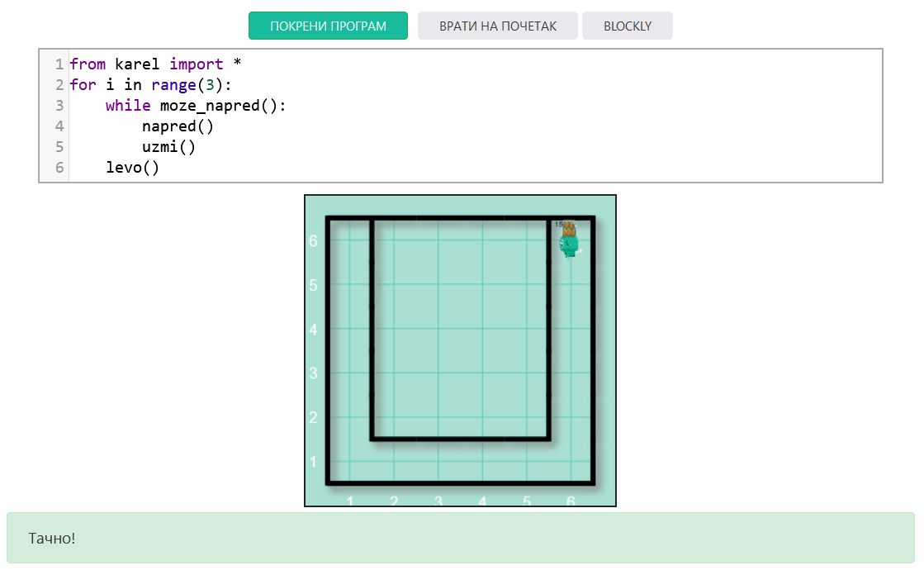This screenshot has width=924, height=570.
Task: Reset using ВРАТИ НА ПОЧЕТАК button
Action: (x=497, y=26)
